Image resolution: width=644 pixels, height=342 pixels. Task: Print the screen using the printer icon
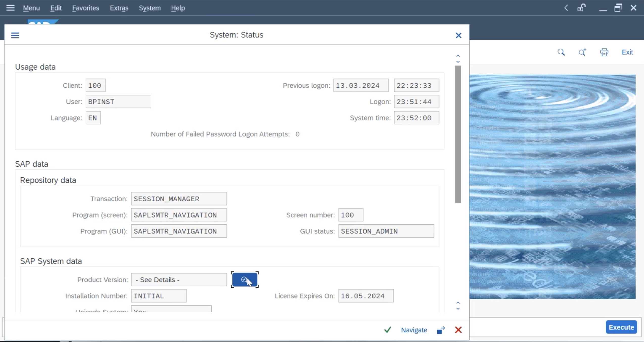coord(604,52)
